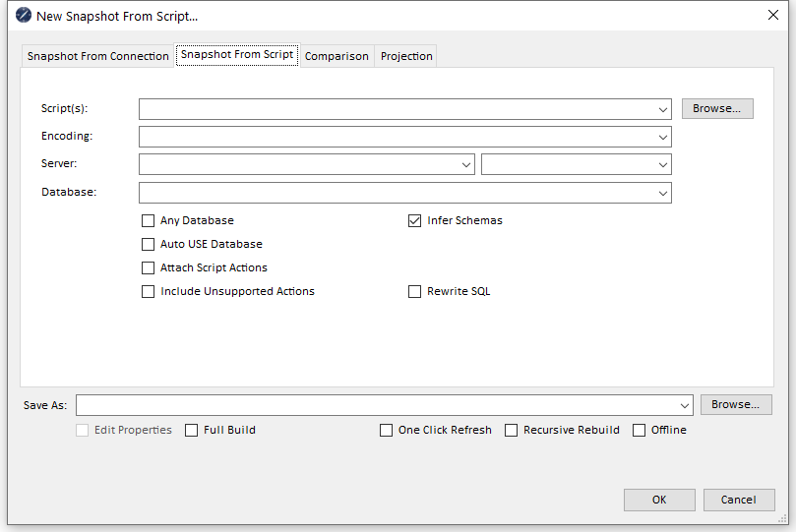Toggle Auto USE Database option
Image resolution: width=796 pixels, height=532 pixels.
[149, 245]
